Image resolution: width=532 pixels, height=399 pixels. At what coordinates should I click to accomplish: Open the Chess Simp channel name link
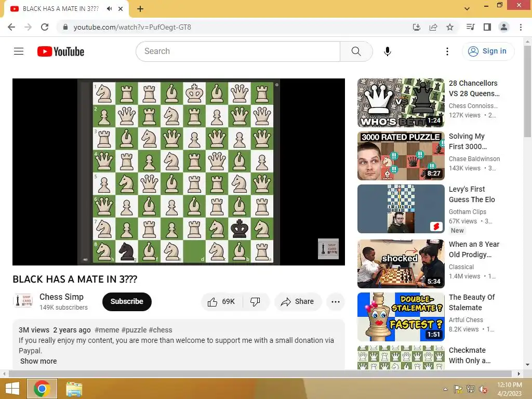(x=61, y=297)
